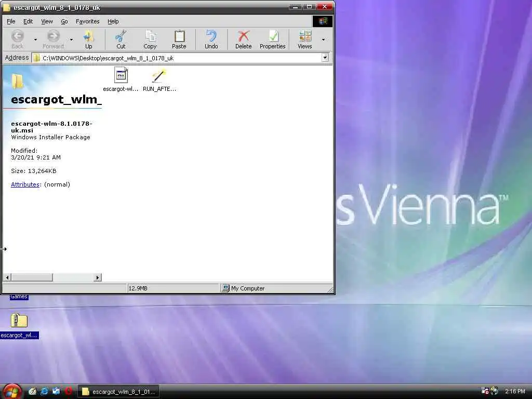Click the Cut scissors icon
Screen dimensions: 532x399
(x=121, y=36)
